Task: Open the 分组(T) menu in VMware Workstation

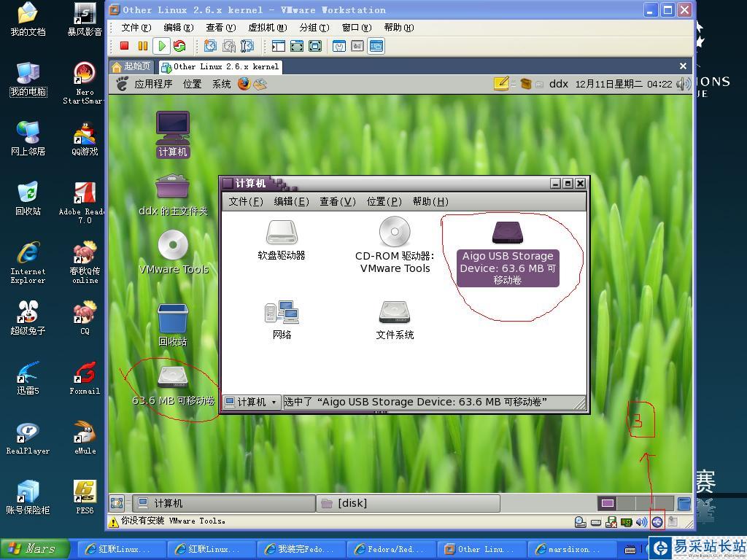Action: tap(314, 28)
